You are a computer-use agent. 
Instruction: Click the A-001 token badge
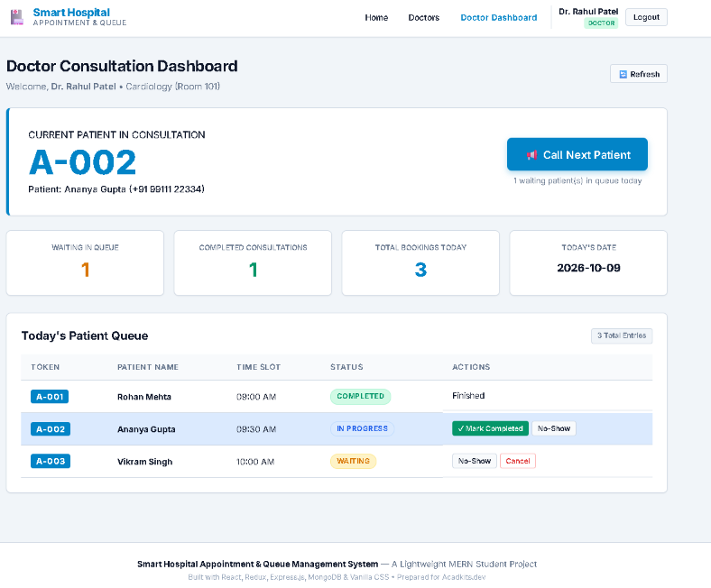point(50,397)
